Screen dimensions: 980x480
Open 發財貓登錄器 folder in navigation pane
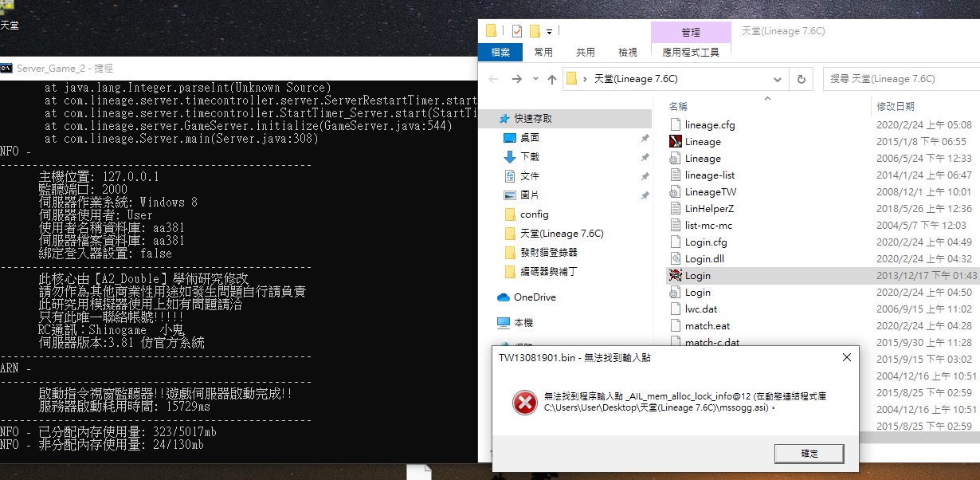tap(549, 252)
